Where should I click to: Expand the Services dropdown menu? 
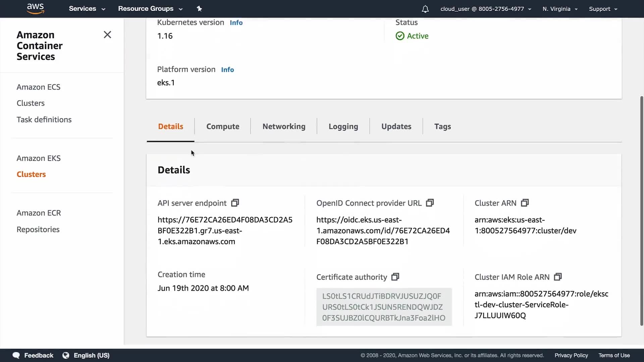pyautogui.click(x=87, y=9)
